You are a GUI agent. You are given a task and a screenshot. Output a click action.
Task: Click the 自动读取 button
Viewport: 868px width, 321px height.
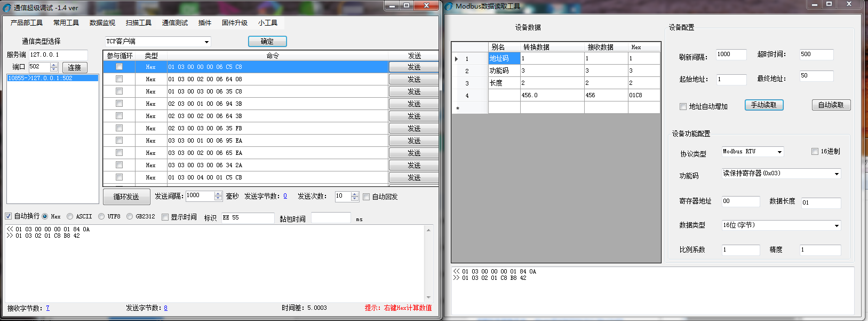831,105
